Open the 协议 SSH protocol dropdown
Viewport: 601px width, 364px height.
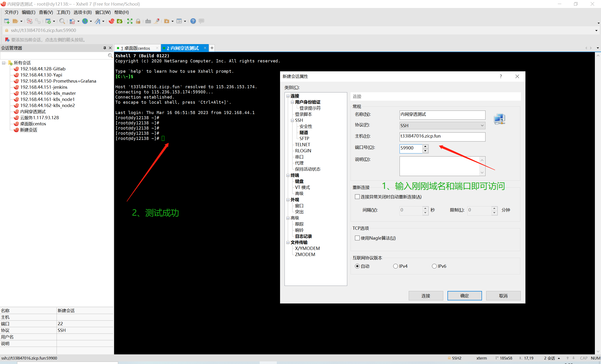442,126
